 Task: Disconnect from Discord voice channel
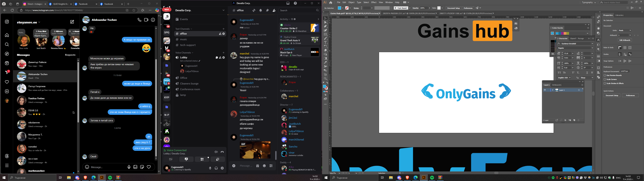coord(222,152)
